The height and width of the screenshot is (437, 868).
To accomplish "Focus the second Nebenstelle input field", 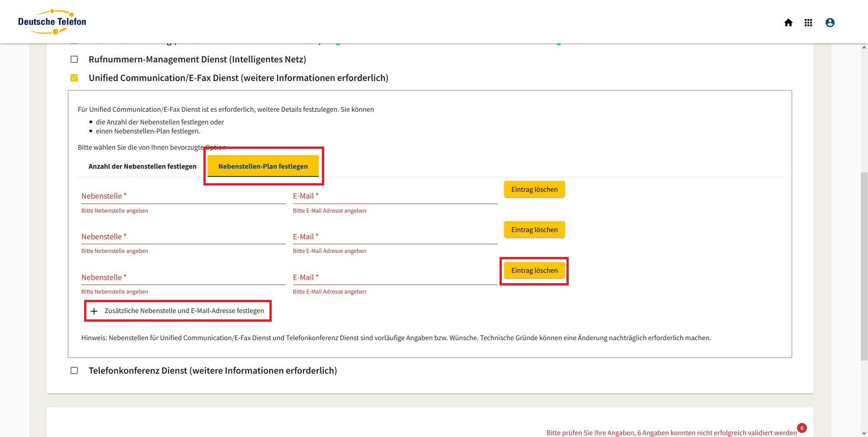I will pos(183,237).
